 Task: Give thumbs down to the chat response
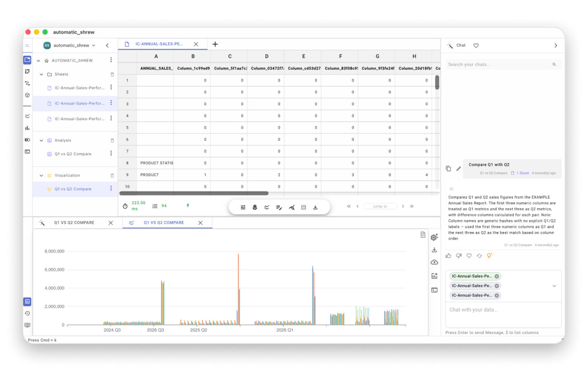tap(459, 256)
